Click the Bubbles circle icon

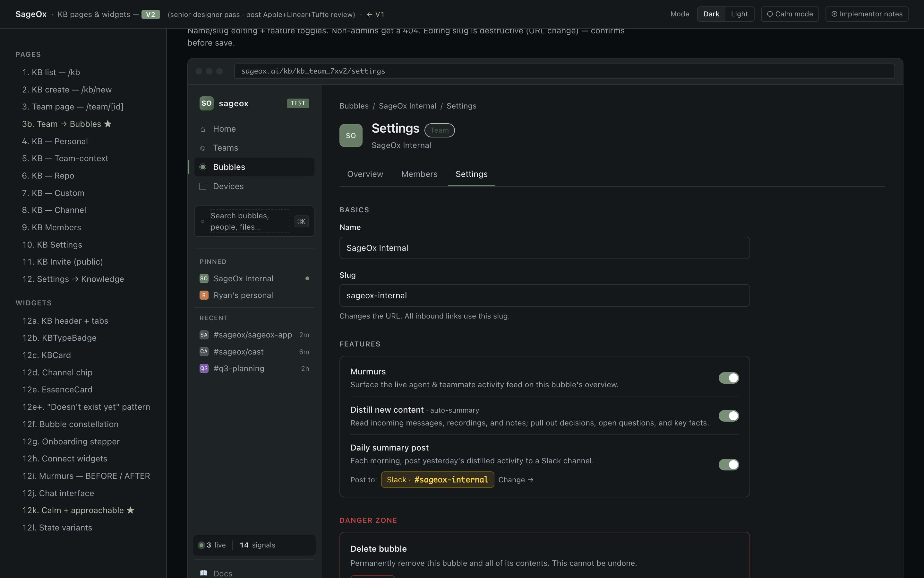click(203, 167)
